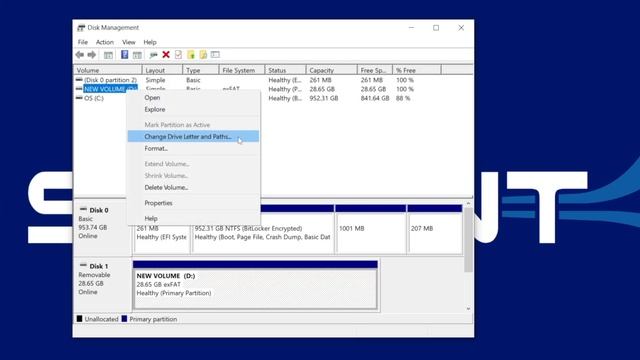Click the red X delete toolbar icon
The width and height of the screenshot is (640, 360).
[166, 55]
